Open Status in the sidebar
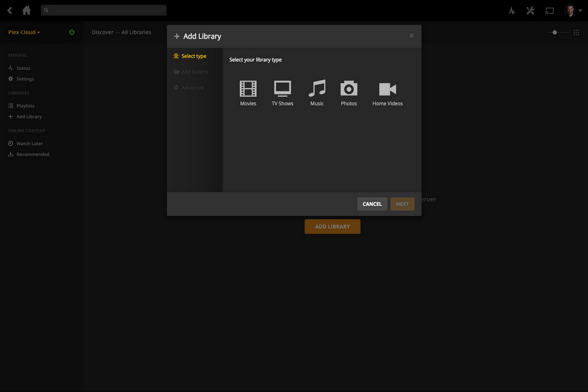Viewport: 588px width, 392px height. click(19, 68)
